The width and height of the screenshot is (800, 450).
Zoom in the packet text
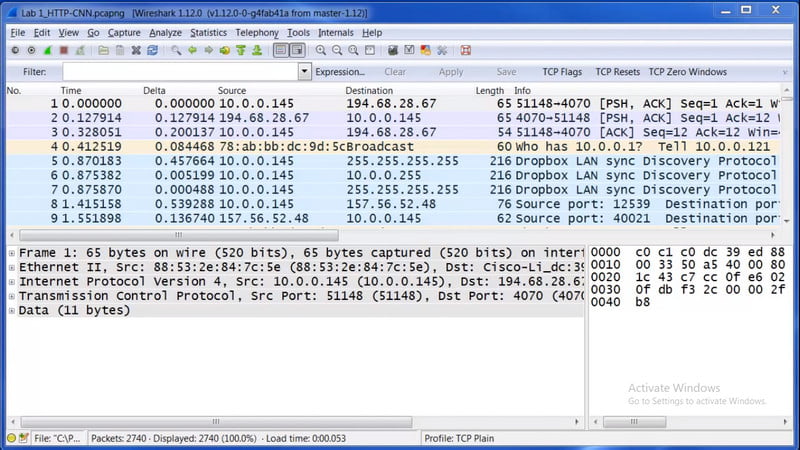coord(320,51)
